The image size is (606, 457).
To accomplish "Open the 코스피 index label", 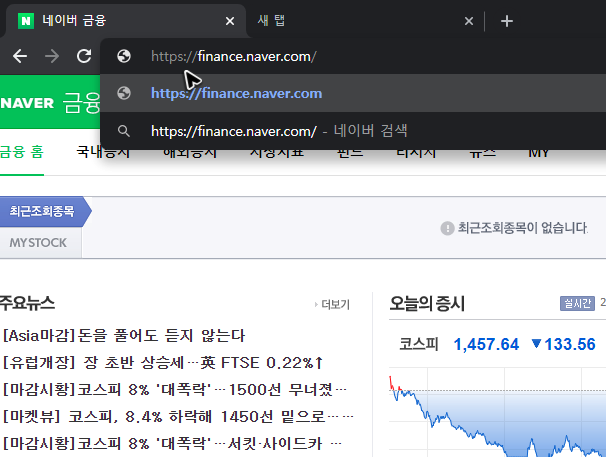I will pos(419,344).
